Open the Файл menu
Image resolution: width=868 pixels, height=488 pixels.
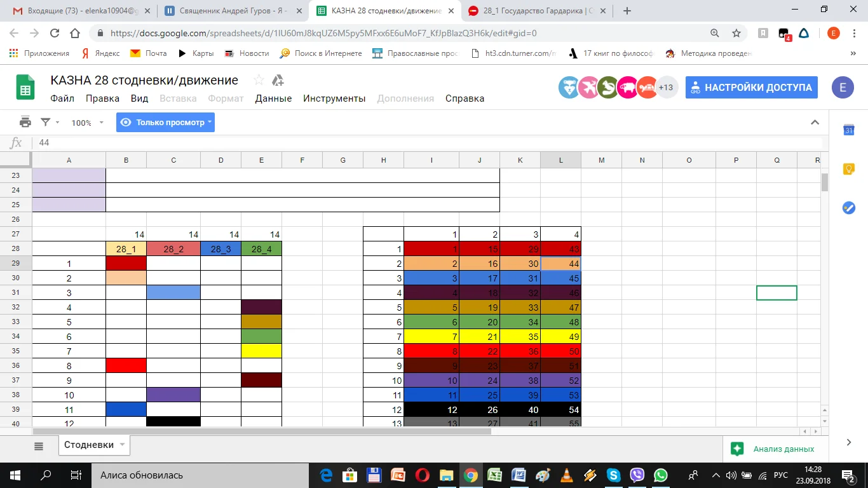(62, 98)
